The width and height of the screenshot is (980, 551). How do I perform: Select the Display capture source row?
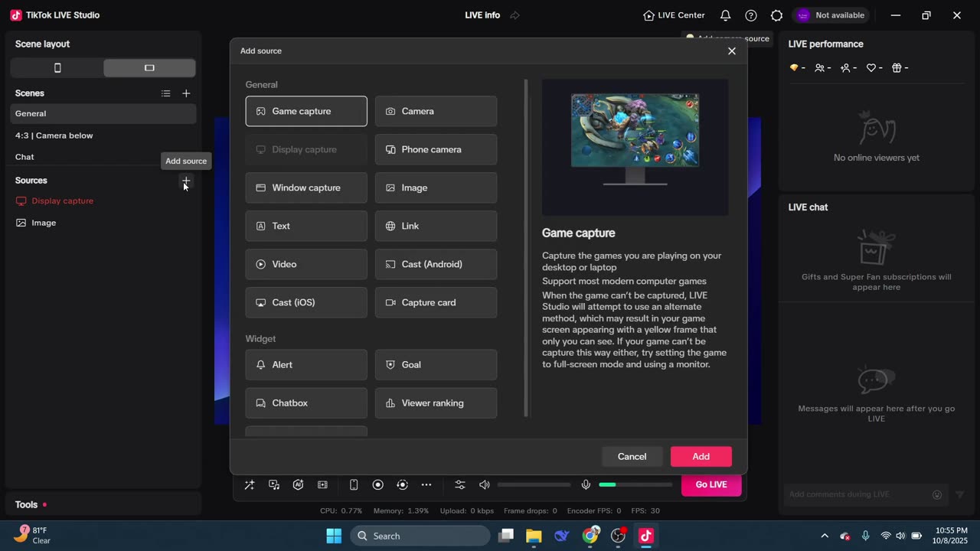103,201
